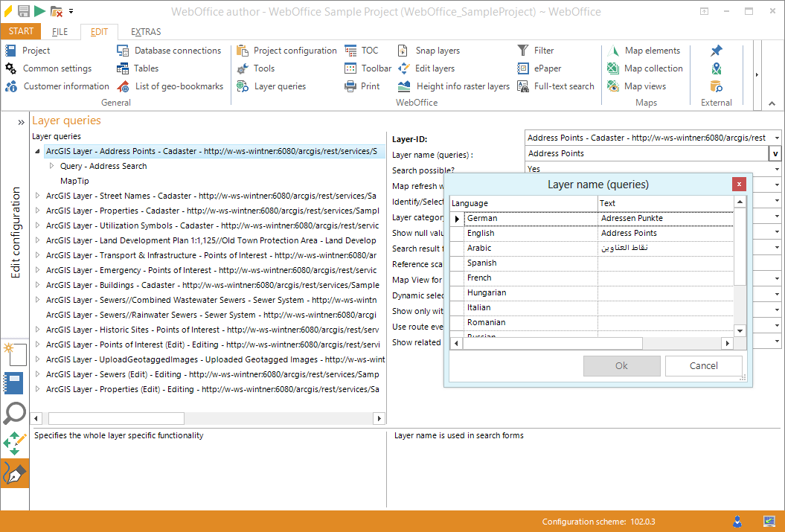
Task: Switch to the EXTRAS ribbon tab
Action: coord(146,31)
